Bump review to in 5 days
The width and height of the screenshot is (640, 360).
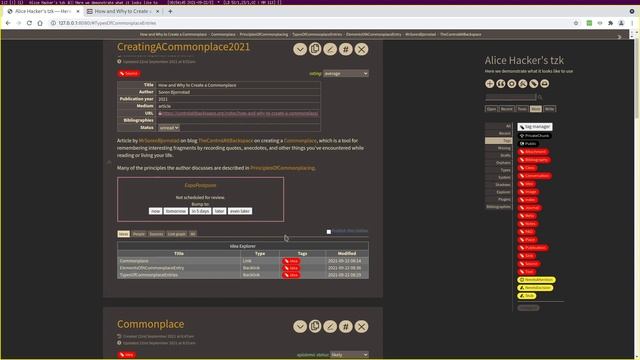pyautogui.click(x=200, y=211)
